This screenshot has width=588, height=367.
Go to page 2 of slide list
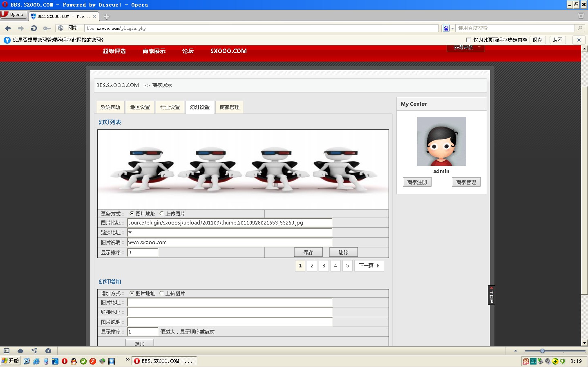click(312, 266)
